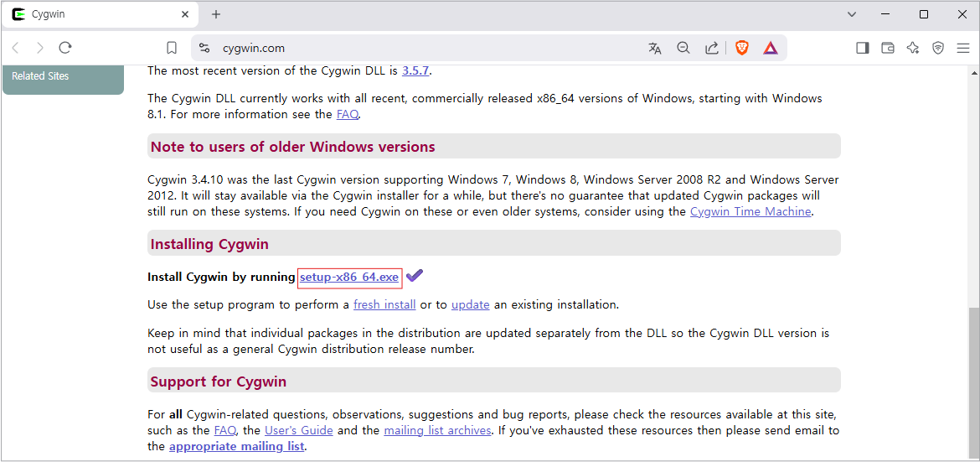Screen dimensions: 980x462
Task: Open the FAQ link under Windows 8.1
Action: click(348, 115)
